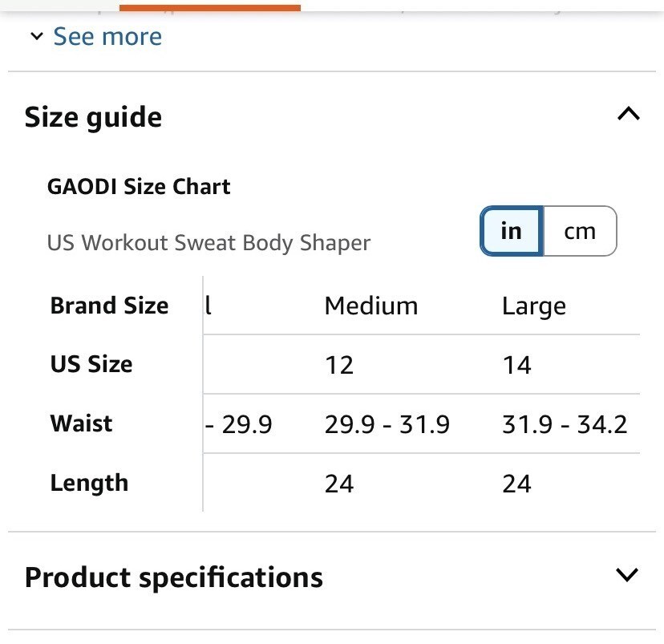Click the Size guide heading text
The image size is (664, 644).
(x=93, y=117)
